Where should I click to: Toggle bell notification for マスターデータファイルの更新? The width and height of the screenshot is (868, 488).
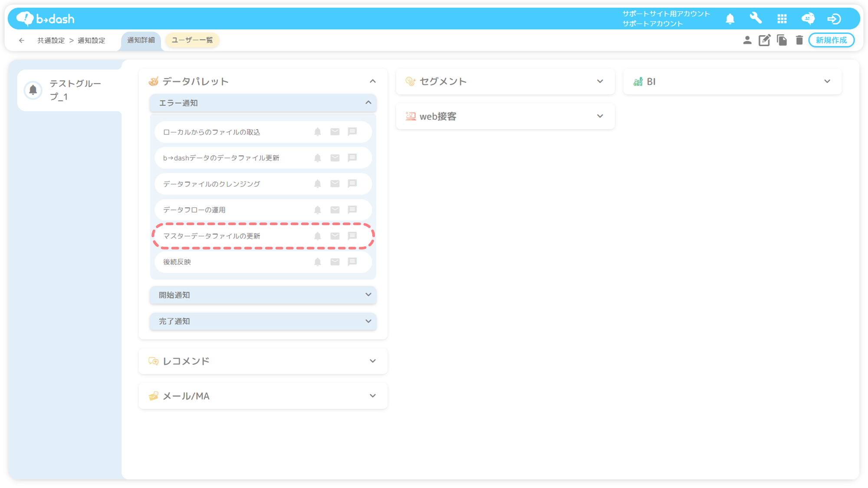click(318, 236)
